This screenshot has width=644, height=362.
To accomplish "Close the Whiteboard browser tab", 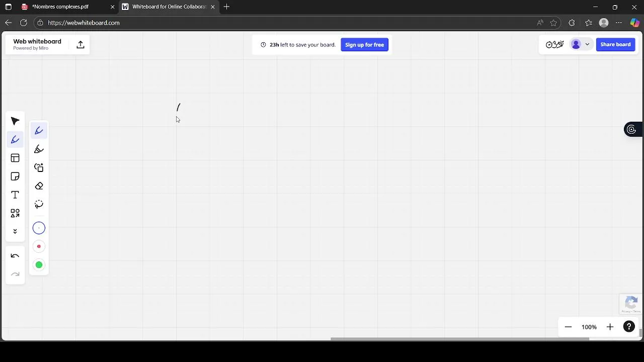I will [213, 7].
